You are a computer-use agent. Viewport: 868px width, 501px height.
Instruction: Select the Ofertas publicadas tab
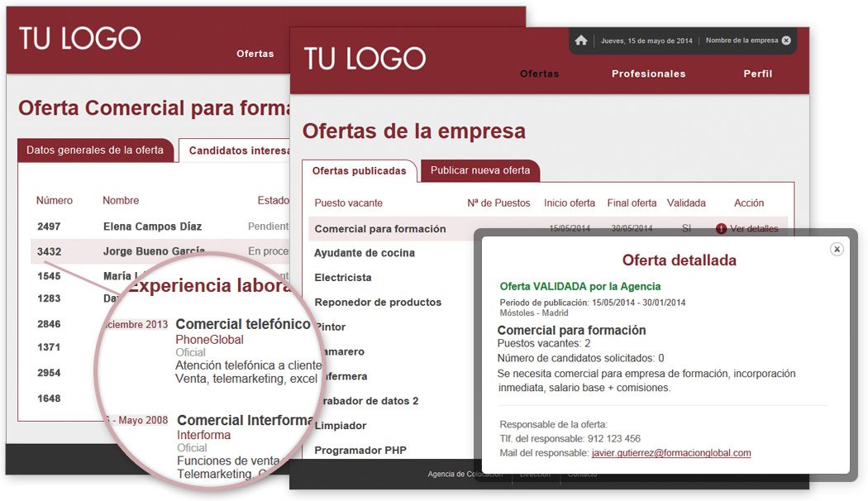pyautogui.click(x=359, y=171)
